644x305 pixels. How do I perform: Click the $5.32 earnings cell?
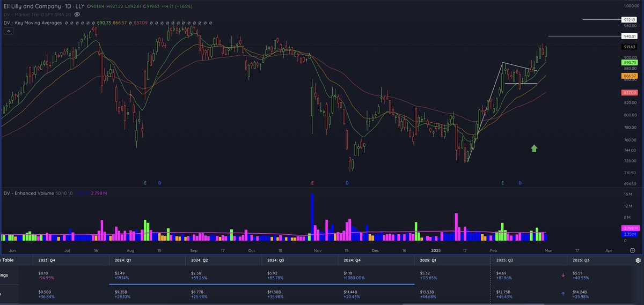click(x=425, y=273)
